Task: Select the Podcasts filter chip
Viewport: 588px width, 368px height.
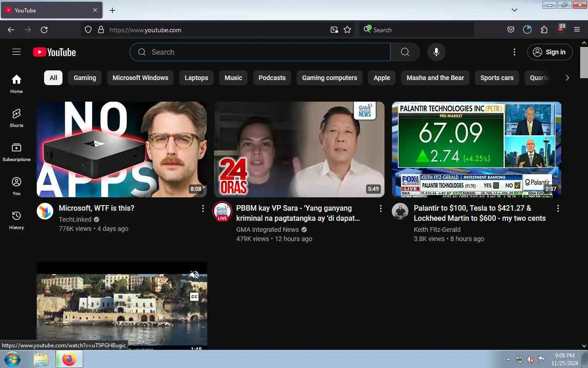Action: pyautogui.click(x=272, y=78)
